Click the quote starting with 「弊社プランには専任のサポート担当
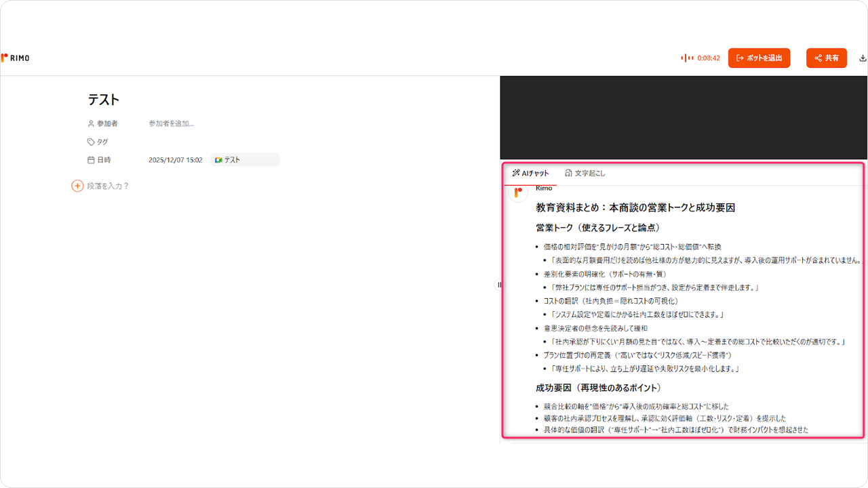Viewport: 868px width, 488px height. [x=654, y=287]
